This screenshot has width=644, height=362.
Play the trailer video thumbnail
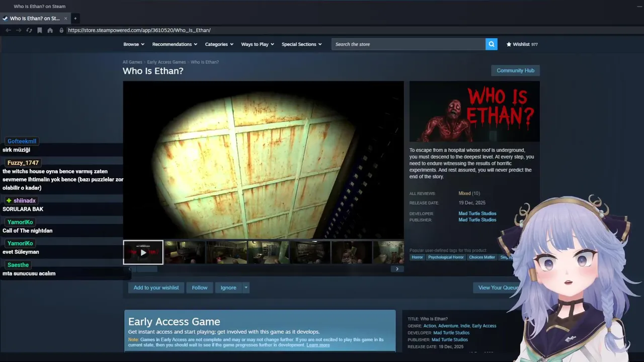pos(143,252)
